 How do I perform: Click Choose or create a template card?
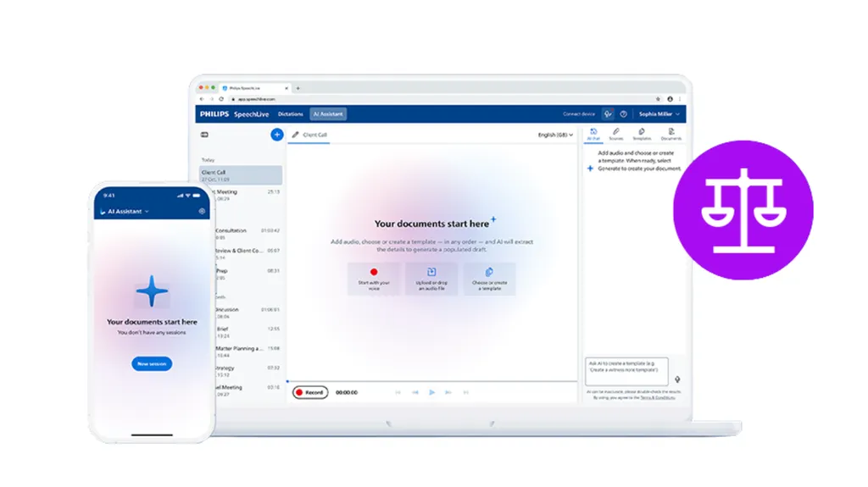[489, 279]
